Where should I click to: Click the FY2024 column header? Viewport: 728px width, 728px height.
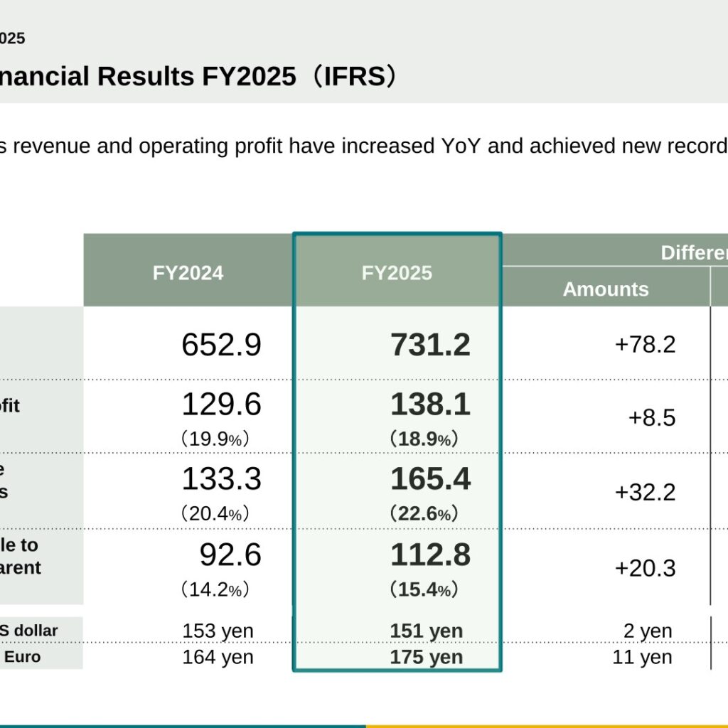[188, 273]
